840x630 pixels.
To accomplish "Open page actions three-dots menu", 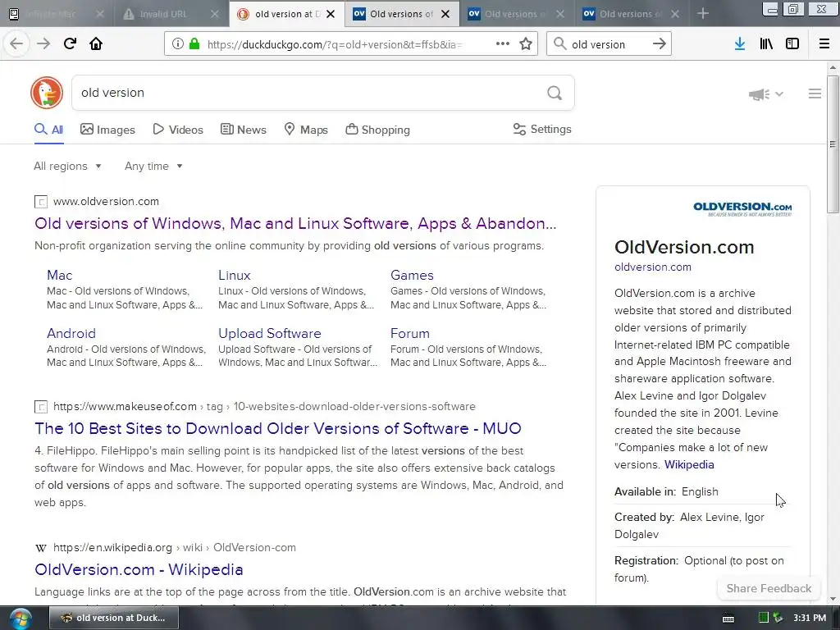I will (503, 44).
